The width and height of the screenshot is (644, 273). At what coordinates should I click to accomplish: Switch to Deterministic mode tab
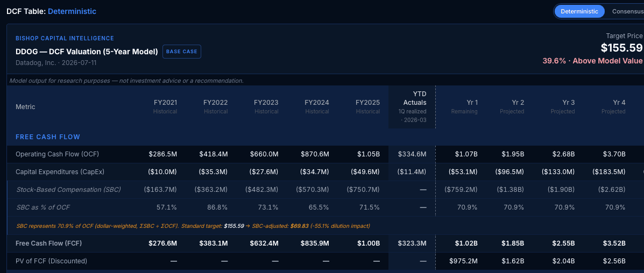coord(579,11)
